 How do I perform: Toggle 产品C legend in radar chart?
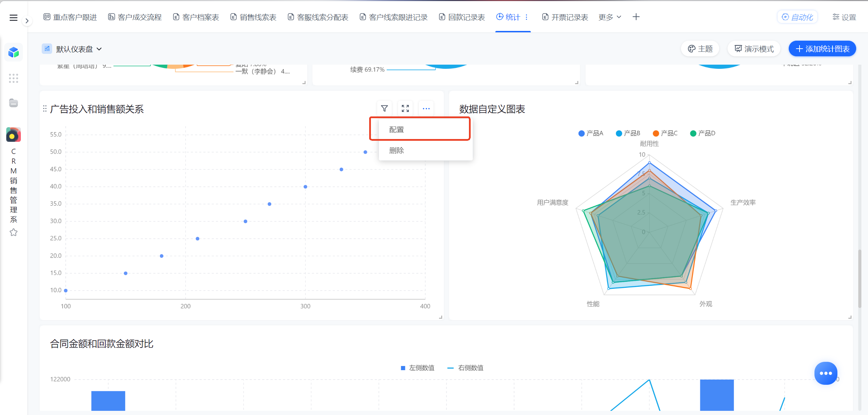[665, 133]
